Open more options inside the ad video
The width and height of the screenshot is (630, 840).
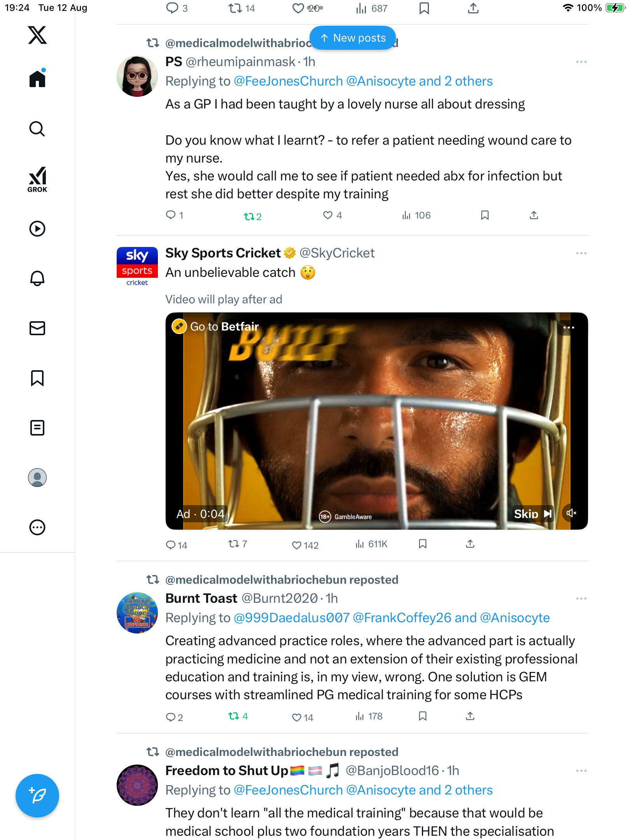[x=569, y=327]
